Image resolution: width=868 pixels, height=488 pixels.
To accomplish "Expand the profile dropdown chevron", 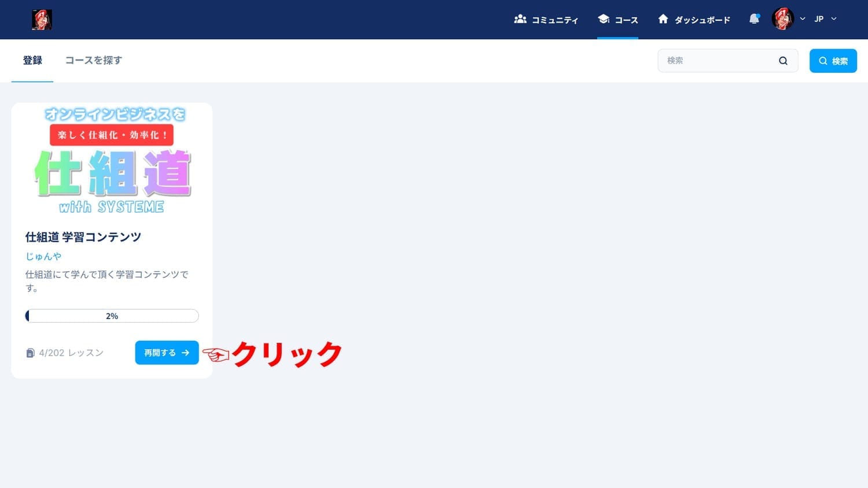I will pos(803,19).
